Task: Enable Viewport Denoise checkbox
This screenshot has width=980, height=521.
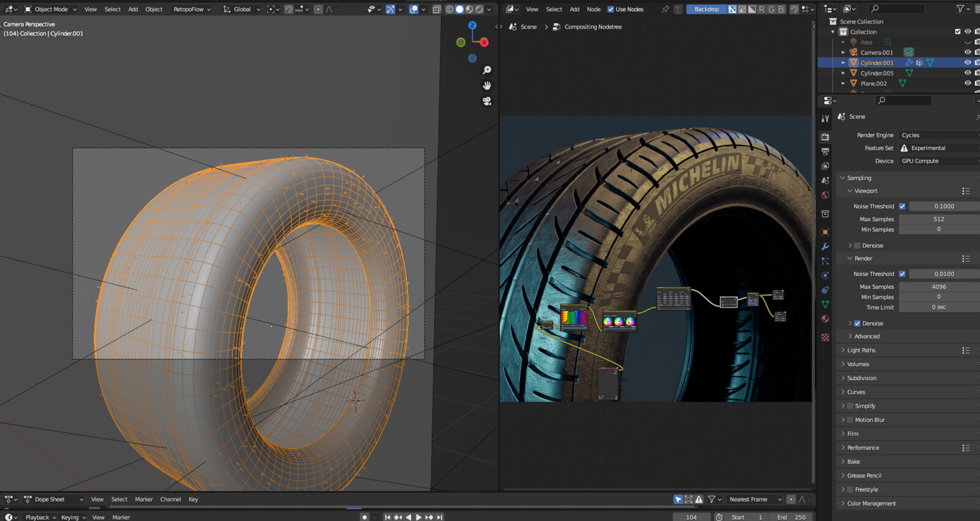Action: pos(858,246)
